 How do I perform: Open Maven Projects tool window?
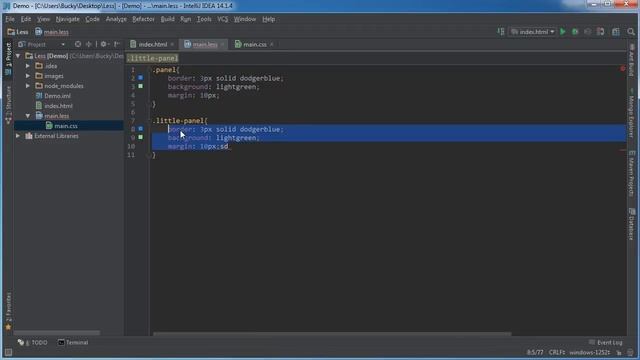click(x=631, y=173)
